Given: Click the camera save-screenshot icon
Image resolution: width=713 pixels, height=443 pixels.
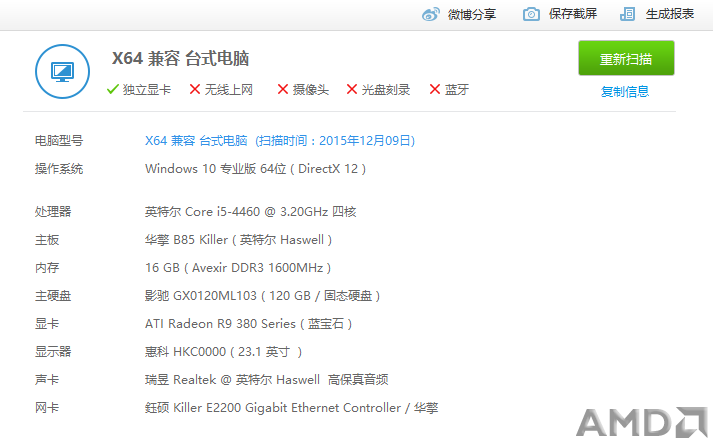Looking at the screenshot, I should coord(531,15).
